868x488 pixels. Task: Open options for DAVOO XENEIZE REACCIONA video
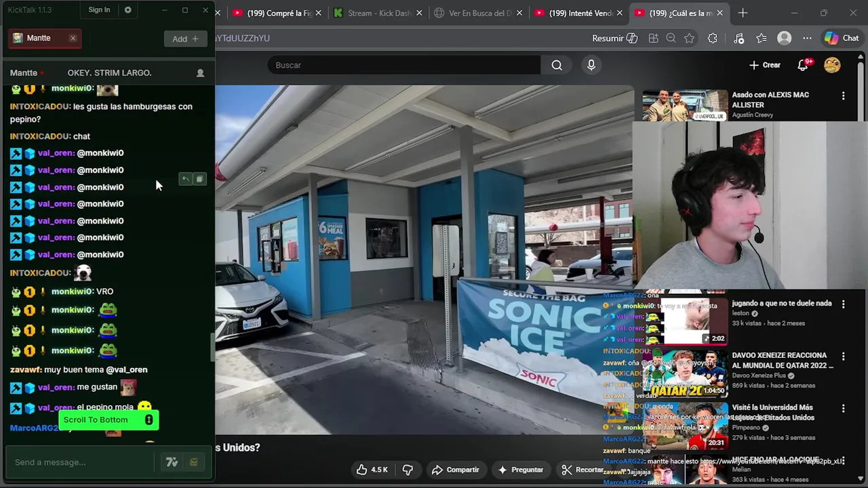point(843,357)
